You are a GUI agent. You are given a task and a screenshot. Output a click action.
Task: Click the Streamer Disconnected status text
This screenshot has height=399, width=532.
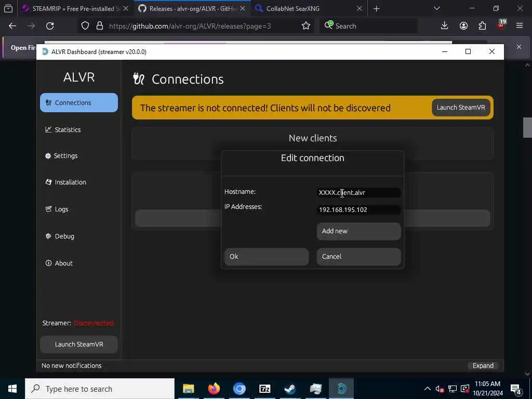click(94, 323)
